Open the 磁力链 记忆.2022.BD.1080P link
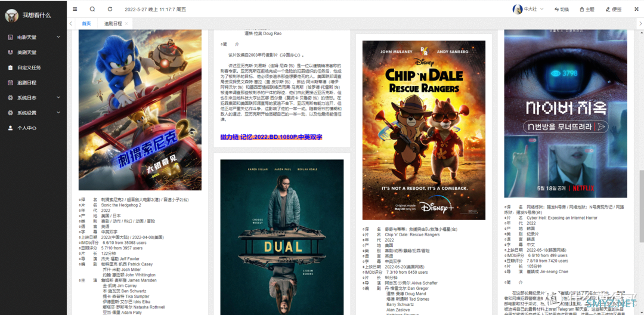The height and width of the screenshot is (315, 644). 271,137
